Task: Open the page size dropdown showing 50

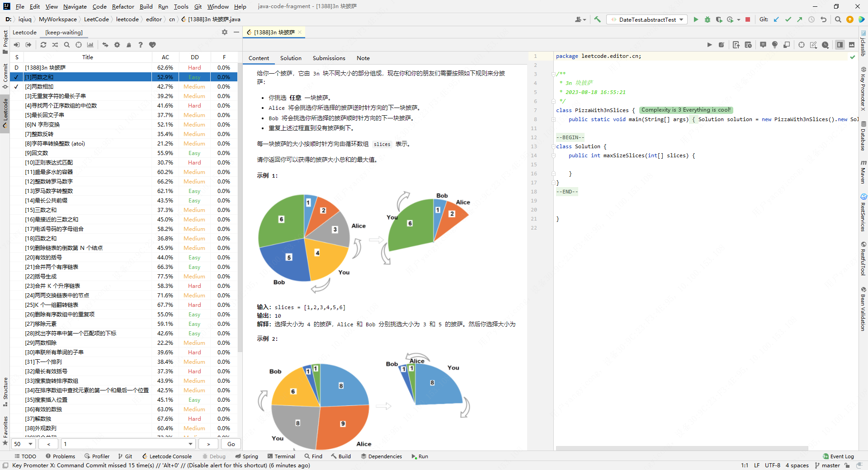Action: point(24,444)
